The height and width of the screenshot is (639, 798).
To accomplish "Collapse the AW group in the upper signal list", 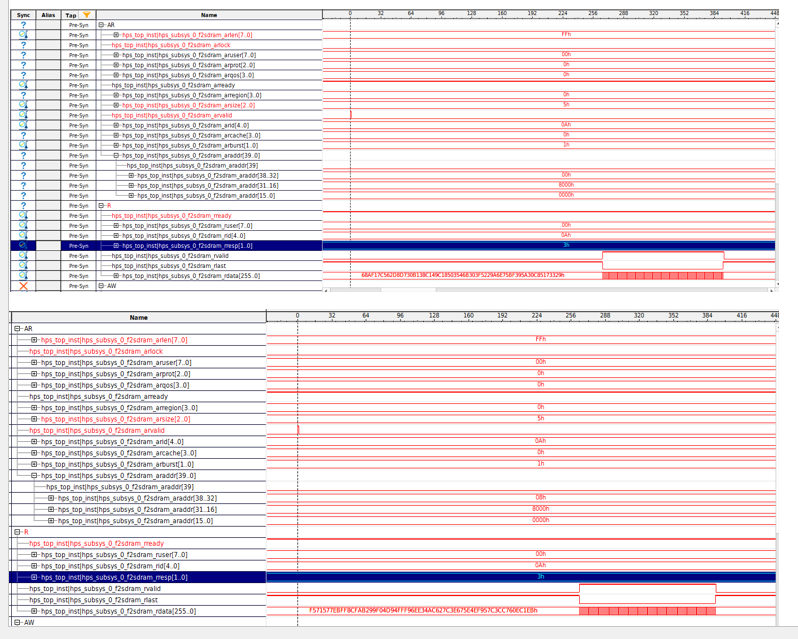I will (x=101, y=286).
